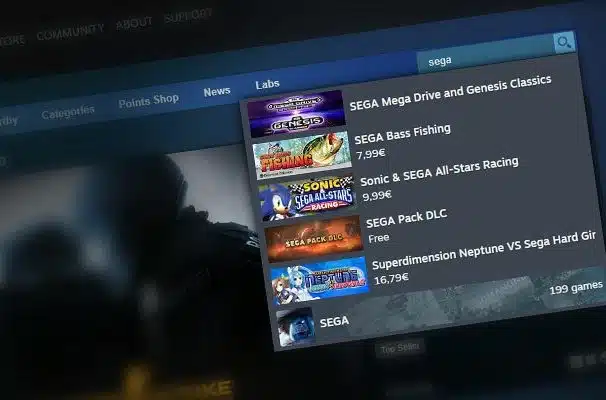
Task: Expand the Categories menu
Action: [68, 113]
